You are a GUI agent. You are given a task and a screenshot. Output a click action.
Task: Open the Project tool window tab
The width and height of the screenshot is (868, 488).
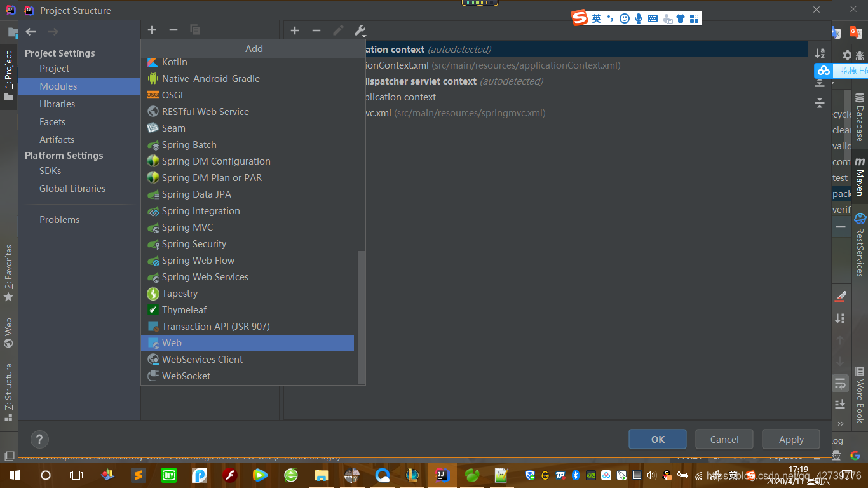[x=8, y=76]
